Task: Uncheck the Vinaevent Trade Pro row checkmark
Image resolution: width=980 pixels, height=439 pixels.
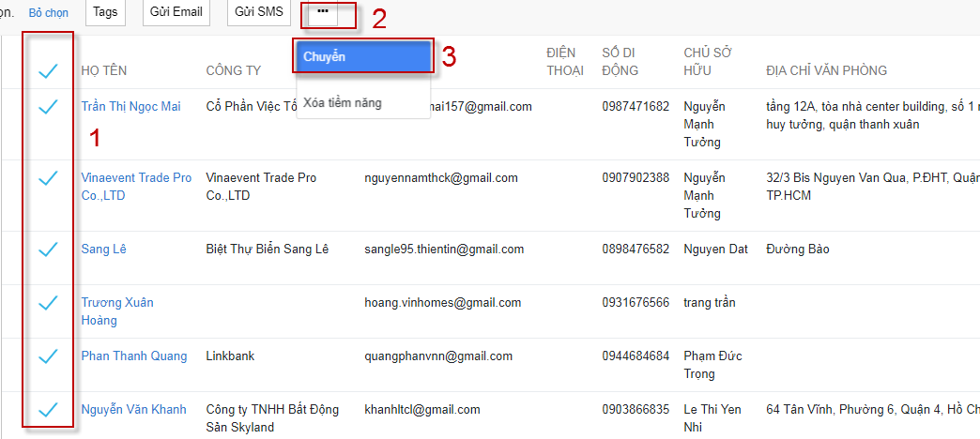Action: (48, 178)
